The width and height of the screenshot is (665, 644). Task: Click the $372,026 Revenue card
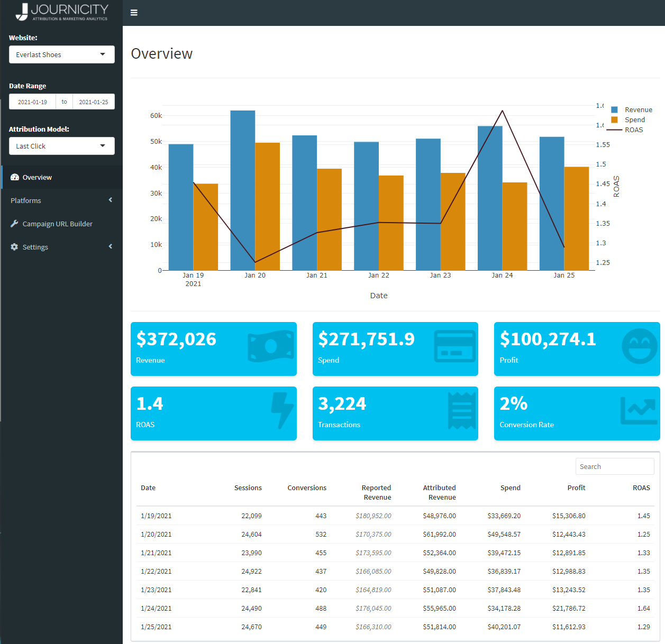tap(214, 349)
